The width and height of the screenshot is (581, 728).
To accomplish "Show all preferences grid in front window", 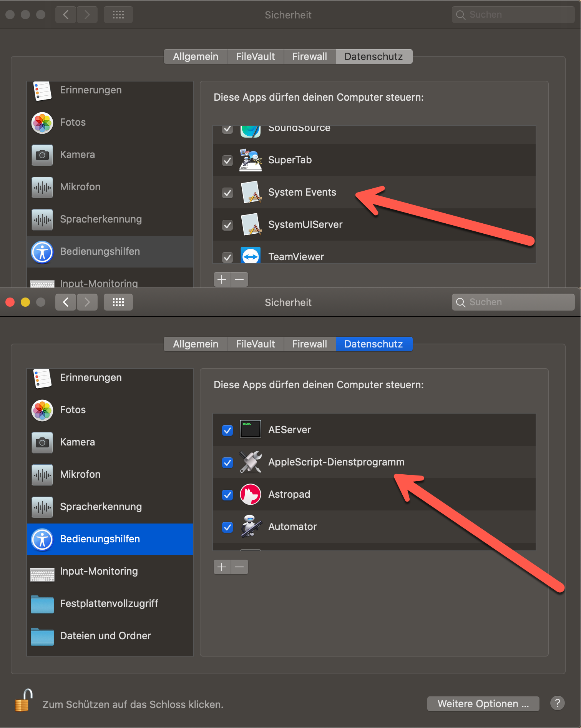I will click(x=118, y=302).
